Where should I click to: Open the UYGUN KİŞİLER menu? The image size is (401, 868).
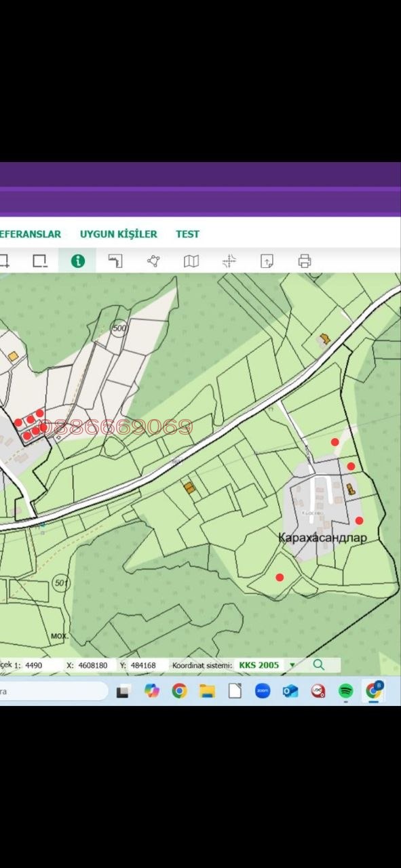(x=119, y=234)
